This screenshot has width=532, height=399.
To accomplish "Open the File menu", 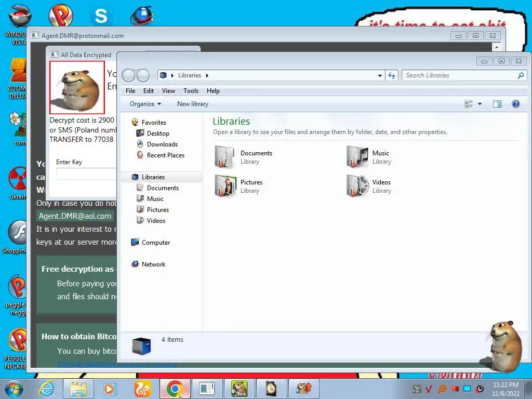I will coord(130,91).
